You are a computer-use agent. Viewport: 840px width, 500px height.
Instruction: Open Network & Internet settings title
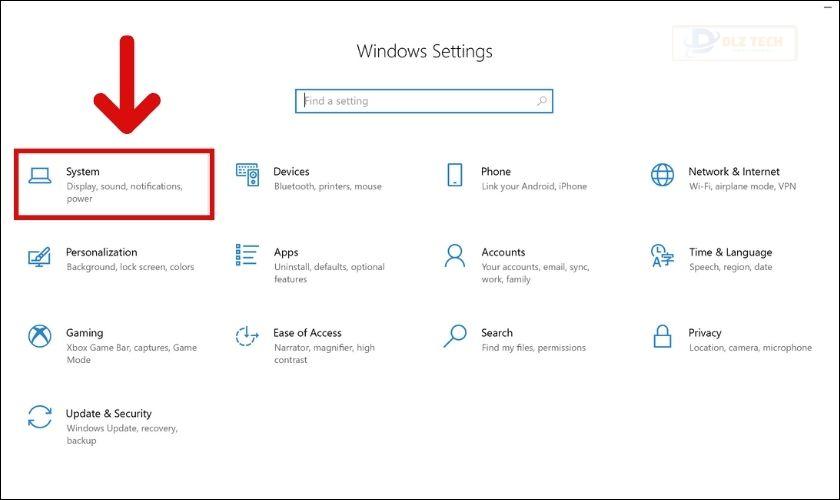[734, 171]
